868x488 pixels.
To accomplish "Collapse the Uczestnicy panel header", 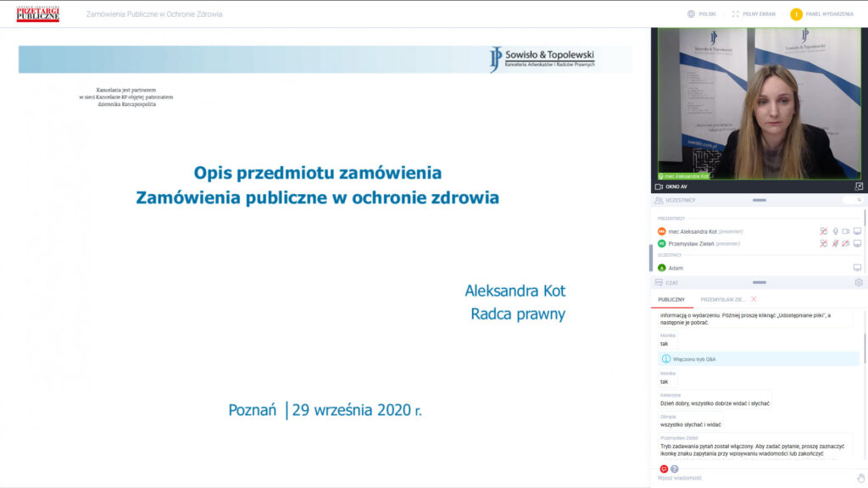I will click(759, 200).
